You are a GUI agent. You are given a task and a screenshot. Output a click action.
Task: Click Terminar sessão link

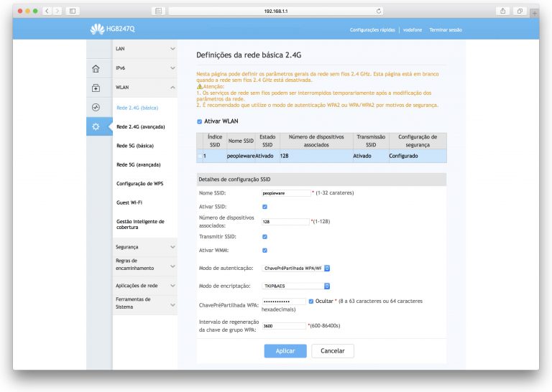pyautogui.click(x=446, y=30)
